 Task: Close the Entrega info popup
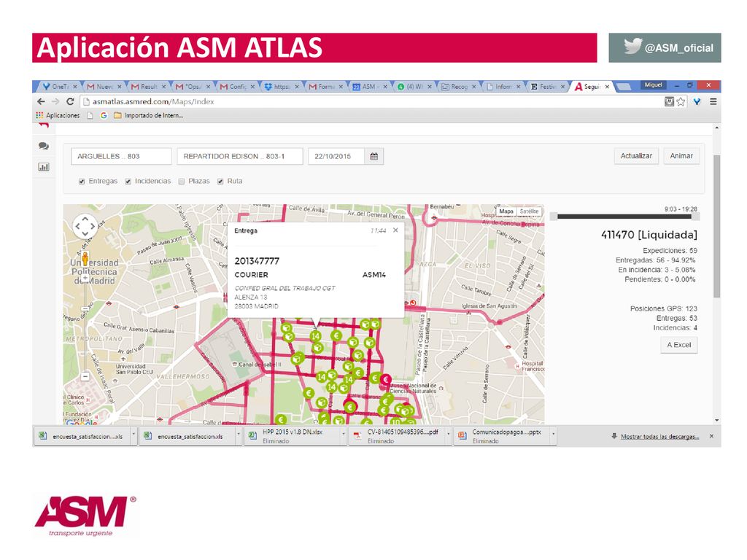pyautogui.click(x=395, y=230)
